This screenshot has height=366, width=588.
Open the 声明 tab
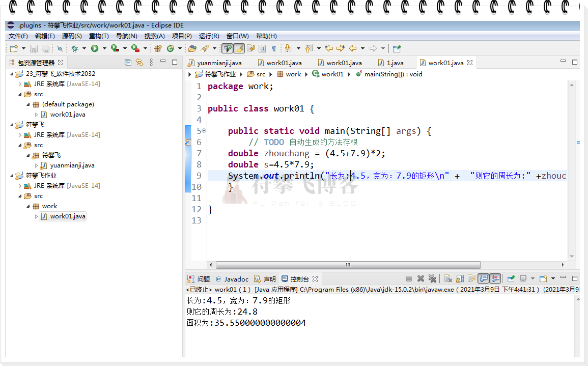coord(265,279)
